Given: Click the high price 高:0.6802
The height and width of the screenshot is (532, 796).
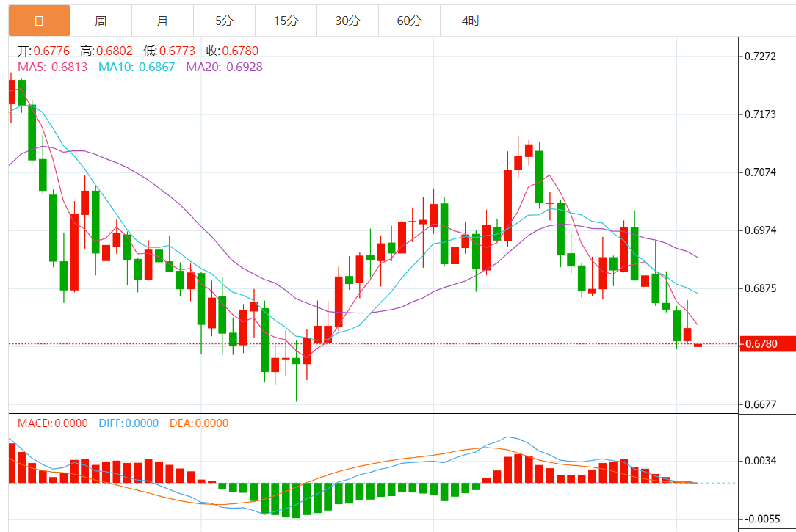Looking at the screenshot, I should pos(106,51).
